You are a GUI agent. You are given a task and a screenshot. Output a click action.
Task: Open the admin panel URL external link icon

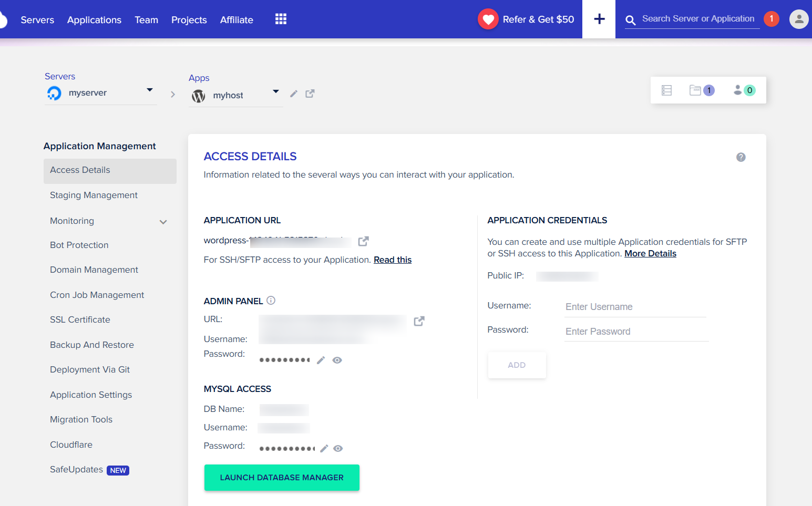[419, 321]
